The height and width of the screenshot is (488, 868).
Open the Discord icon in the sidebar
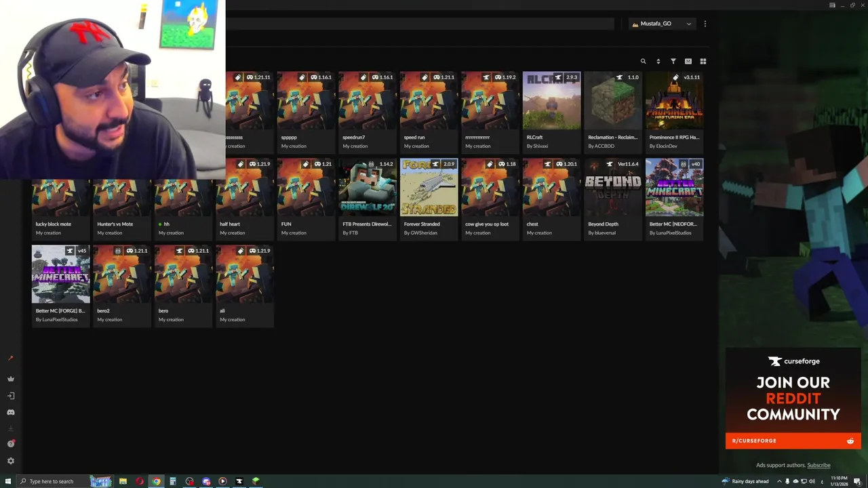tap(10, 412)
